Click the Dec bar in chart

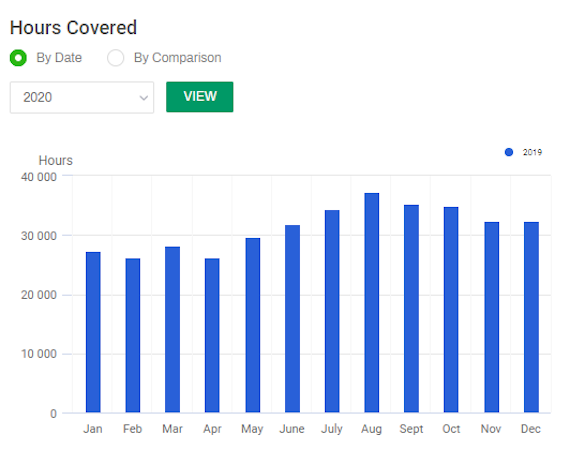(x=531, y=317)
